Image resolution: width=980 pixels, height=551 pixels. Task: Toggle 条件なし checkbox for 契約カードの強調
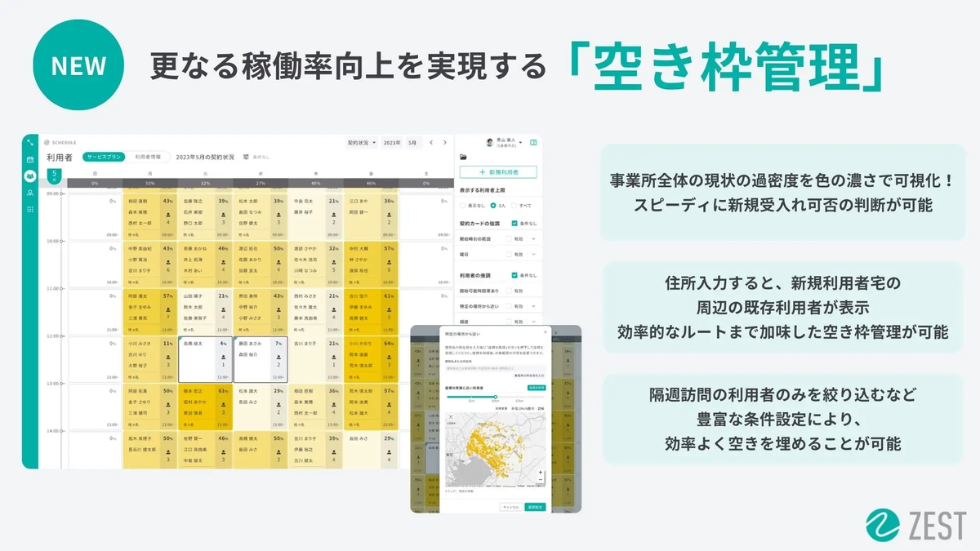coord(514,224)
